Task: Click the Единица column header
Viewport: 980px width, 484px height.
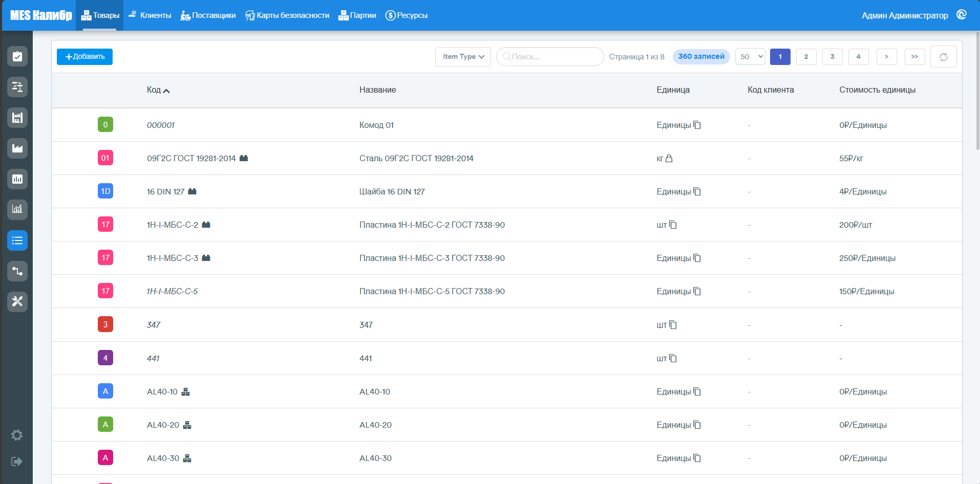Action: pyautogui.click(x=673, y=90)
